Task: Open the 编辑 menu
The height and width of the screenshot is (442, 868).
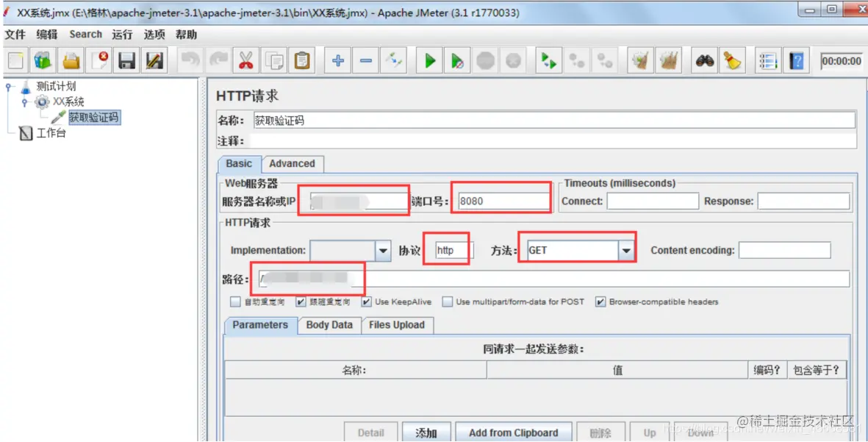Action: click(47, 35)
